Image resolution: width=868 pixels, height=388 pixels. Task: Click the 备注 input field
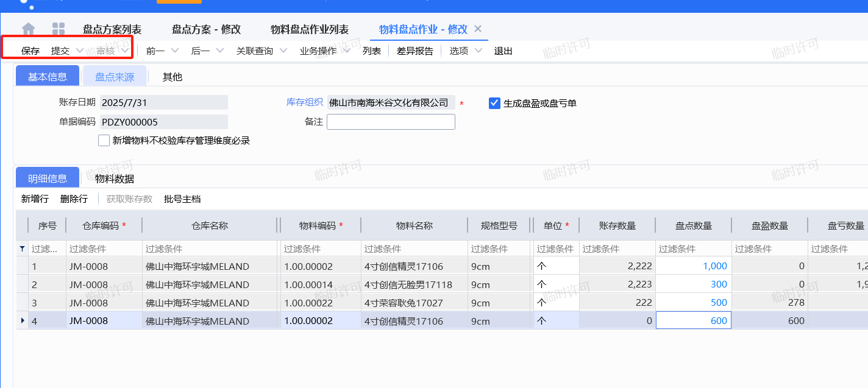pyautogui.click(x=391, y=122)
